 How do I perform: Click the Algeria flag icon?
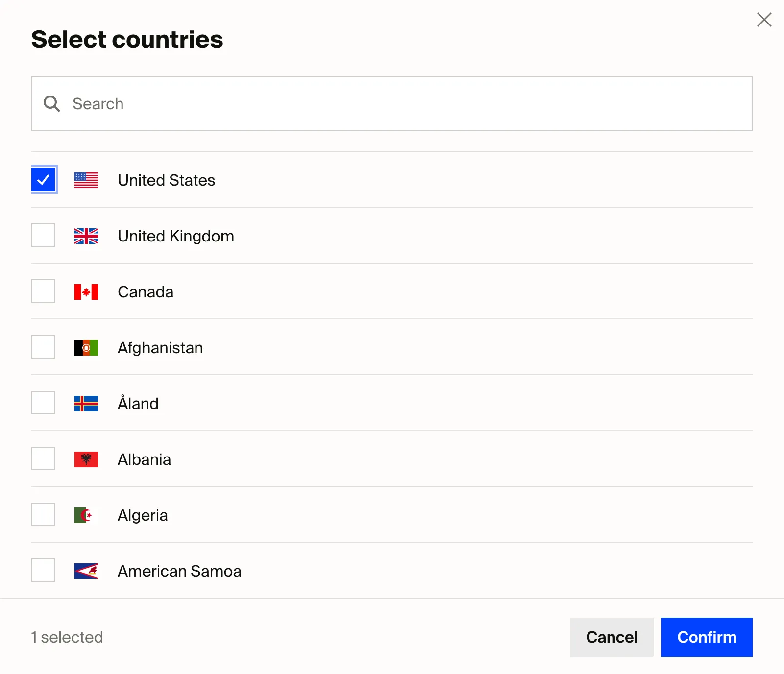86,515
